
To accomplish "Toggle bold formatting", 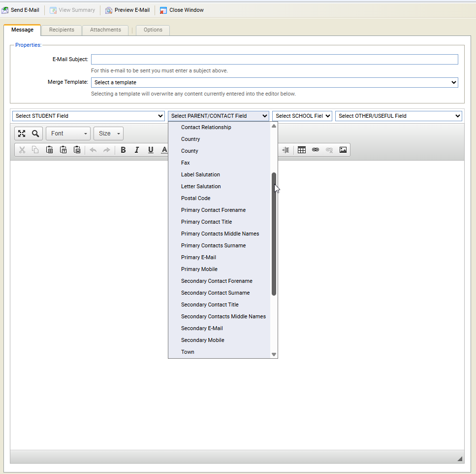I will [x=123, y=150].
